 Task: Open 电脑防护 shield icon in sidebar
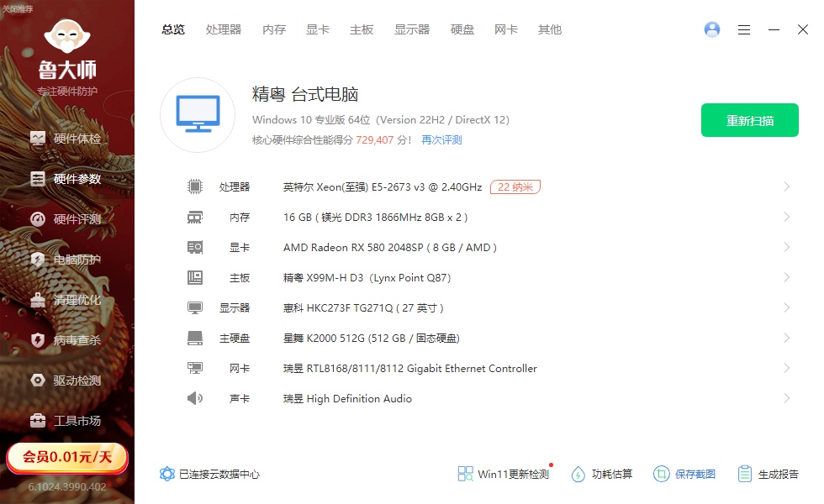pos(38,260)
